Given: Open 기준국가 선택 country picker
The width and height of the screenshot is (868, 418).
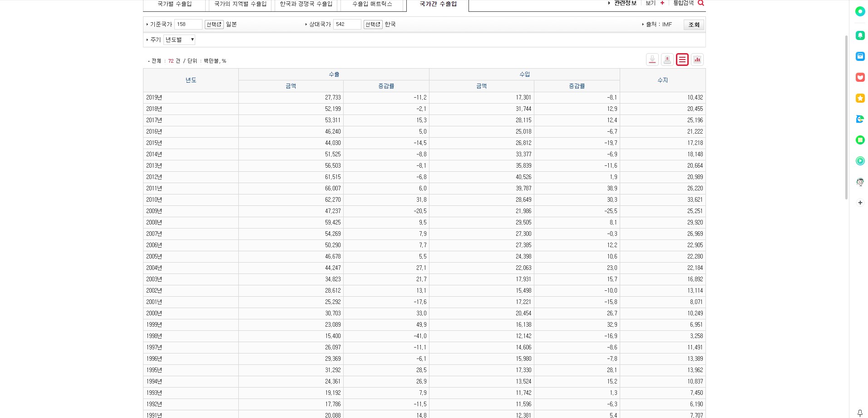Looking at the screenshot, I should coord(214,25).
